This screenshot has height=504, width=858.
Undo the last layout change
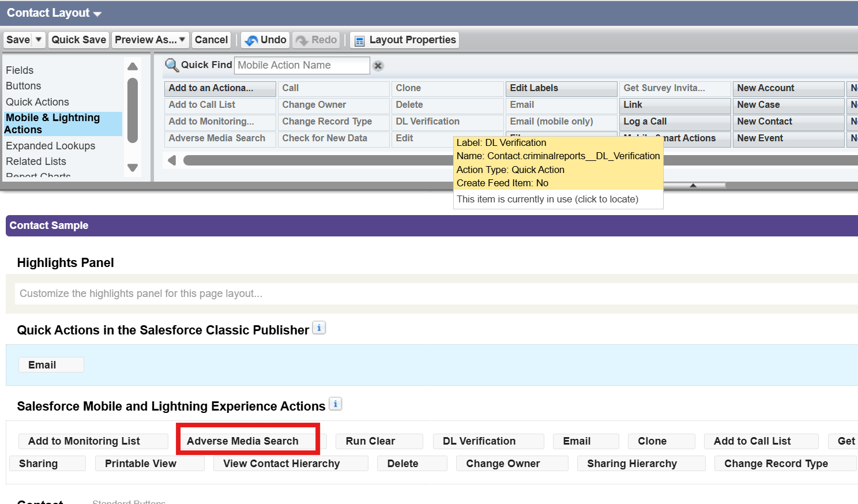click(265, 40)
